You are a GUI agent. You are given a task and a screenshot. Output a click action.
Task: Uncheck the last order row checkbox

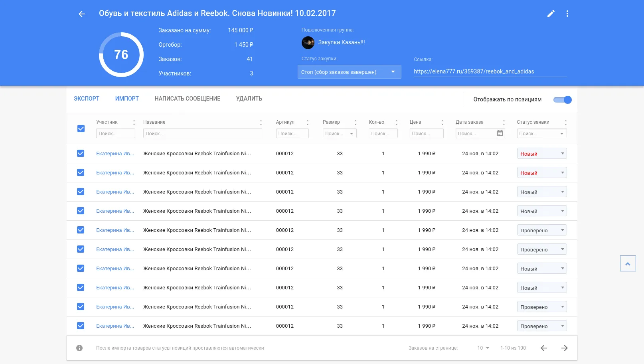pos(81,326)
